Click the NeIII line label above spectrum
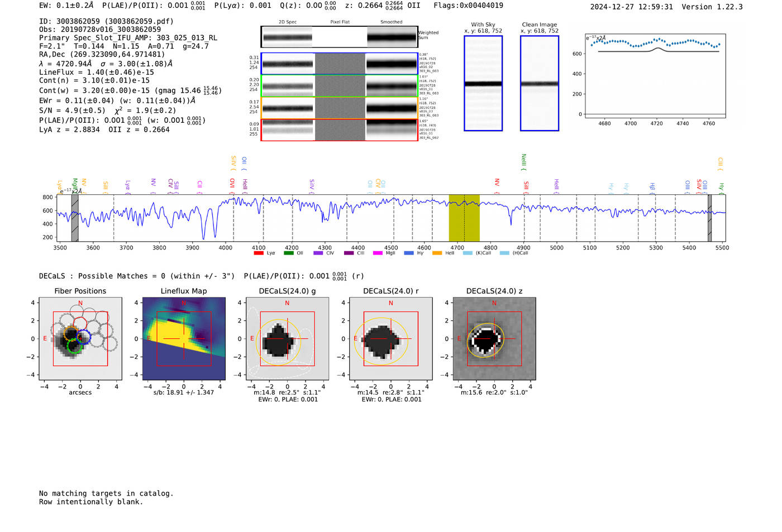The width and height of the screenshot is (782, 532). click(x=523, y=162)
